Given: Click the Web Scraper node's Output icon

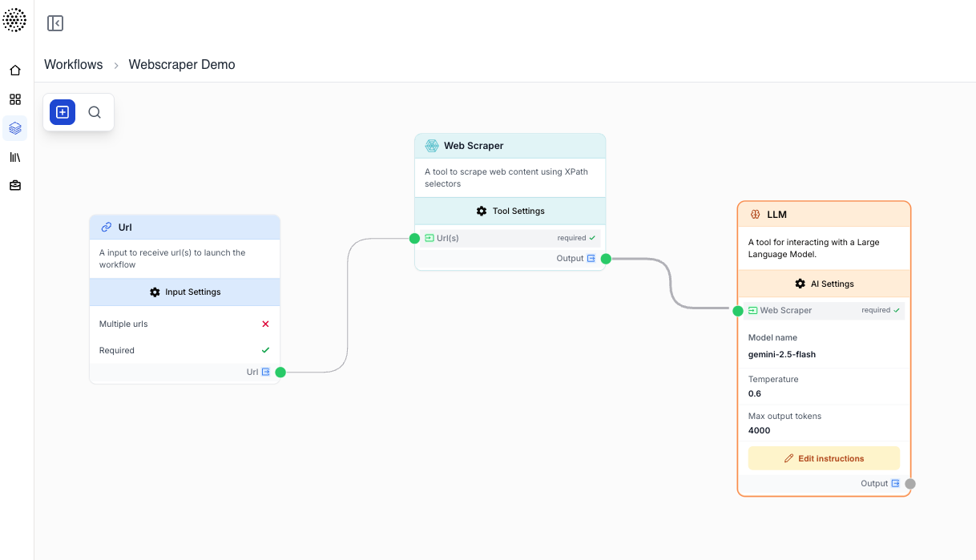Looking at the screenshot, I should tap(591, 258).
